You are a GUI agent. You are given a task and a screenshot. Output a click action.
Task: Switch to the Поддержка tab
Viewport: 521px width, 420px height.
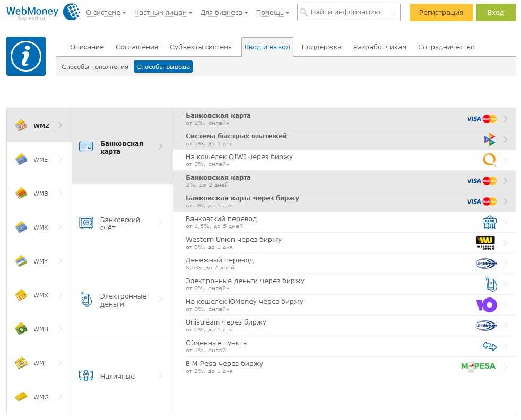tap(322, 47)
